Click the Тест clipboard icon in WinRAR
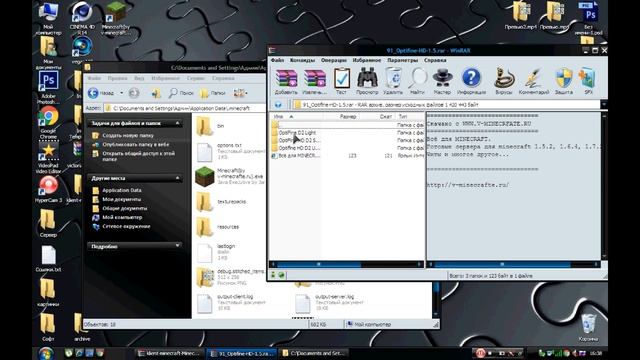The width and height of the screenshot is (640, 360). pyautogui.click(x=342, y=78)
